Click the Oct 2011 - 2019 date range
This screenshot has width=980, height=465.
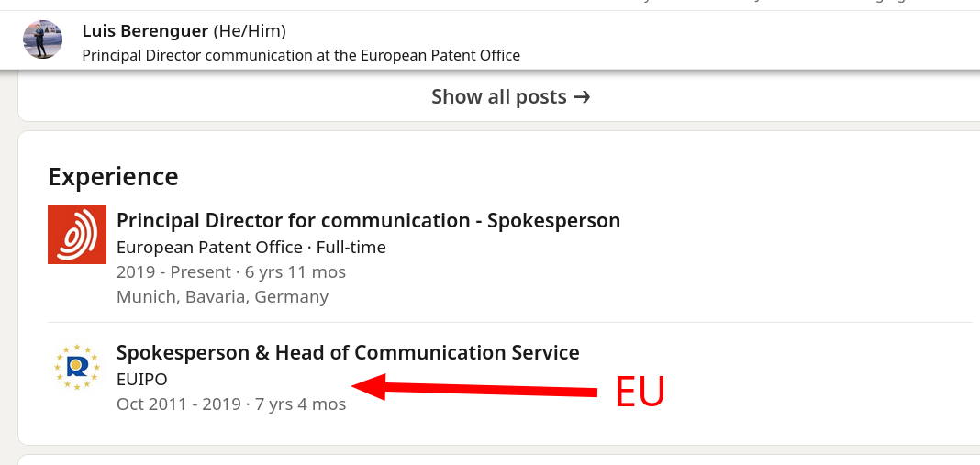tap(179, 404)
